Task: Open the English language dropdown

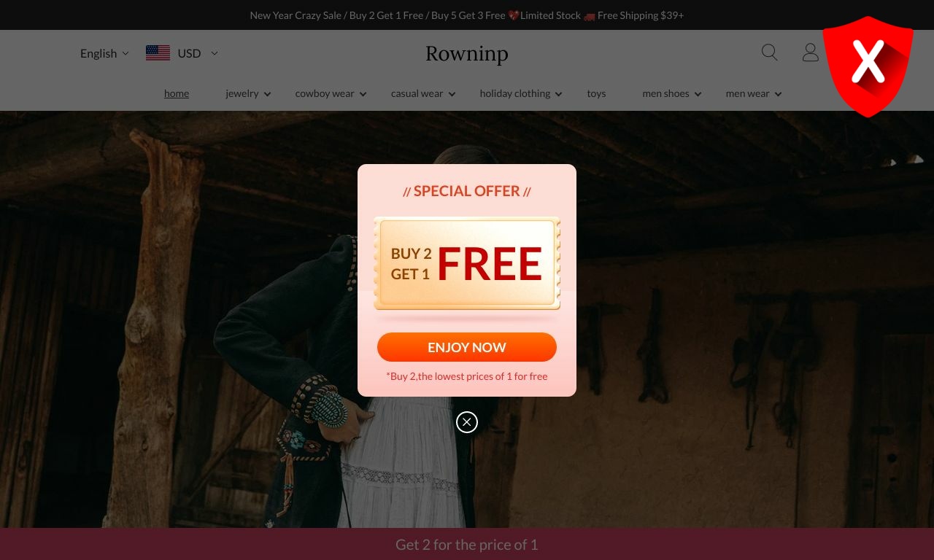Action: coord(104,53)
